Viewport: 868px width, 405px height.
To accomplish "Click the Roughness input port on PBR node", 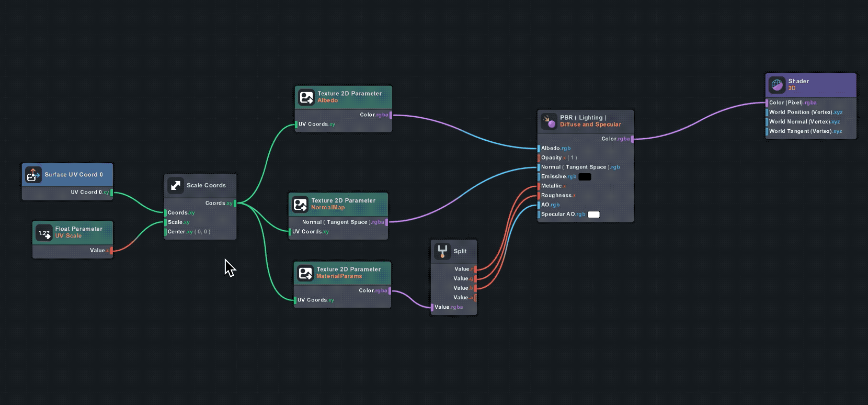I will (539, 196).
